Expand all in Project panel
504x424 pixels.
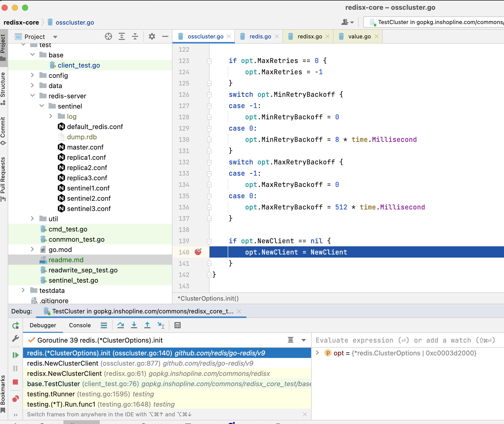(x=122, y=37)
